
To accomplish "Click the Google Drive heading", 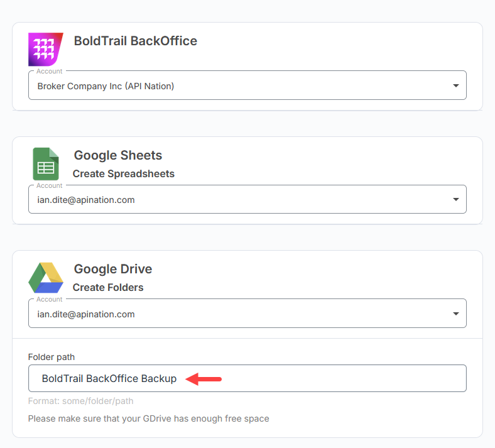I will click(x=112, y=269).
